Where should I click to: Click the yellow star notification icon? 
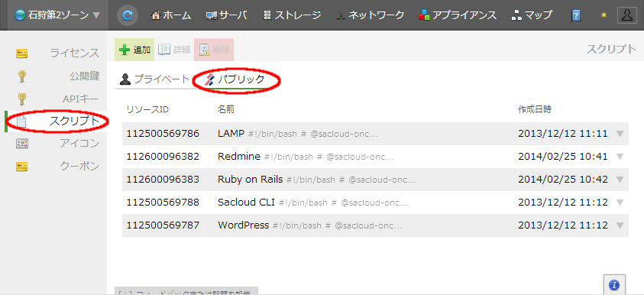click(604, 15)
